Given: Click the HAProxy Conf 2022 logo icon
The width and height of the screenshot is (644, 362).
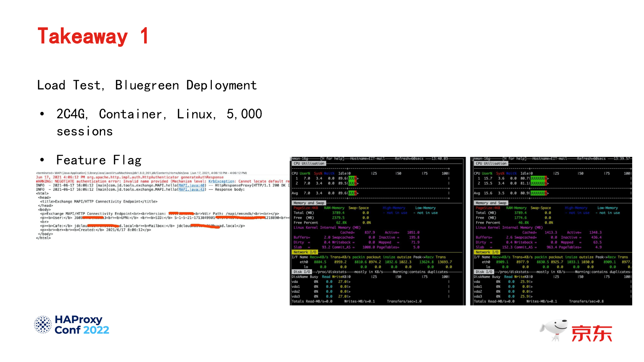Looking at the screenshot, I should pyautogui.click(x=43, y=324).
